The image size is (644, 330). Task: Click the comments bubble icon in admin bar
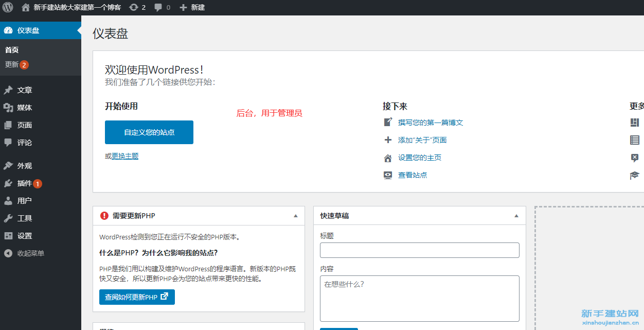coord(158,7)
